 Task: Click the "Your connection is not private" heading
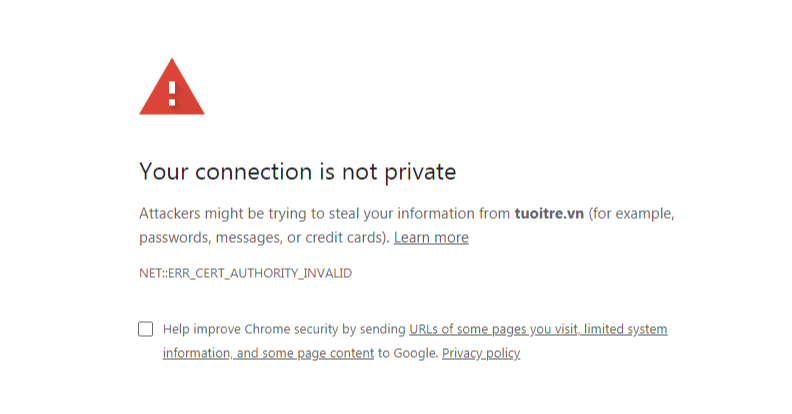pos(297,172)
